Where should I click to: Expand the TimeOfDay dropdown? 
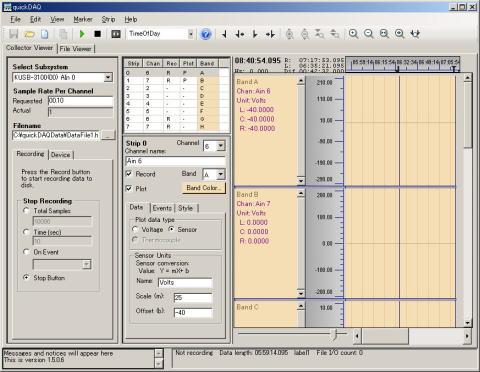(191, 34)
